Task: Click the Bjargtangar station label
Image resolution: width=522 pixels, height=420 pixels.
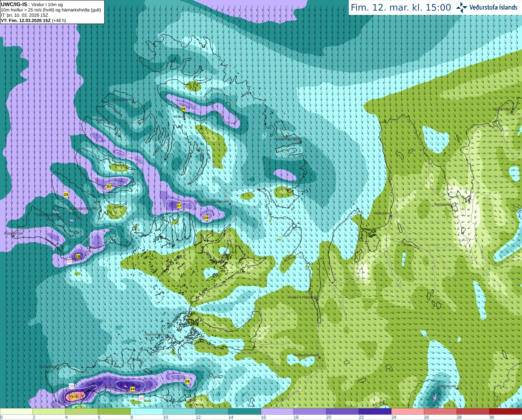Action: [14, 233]
